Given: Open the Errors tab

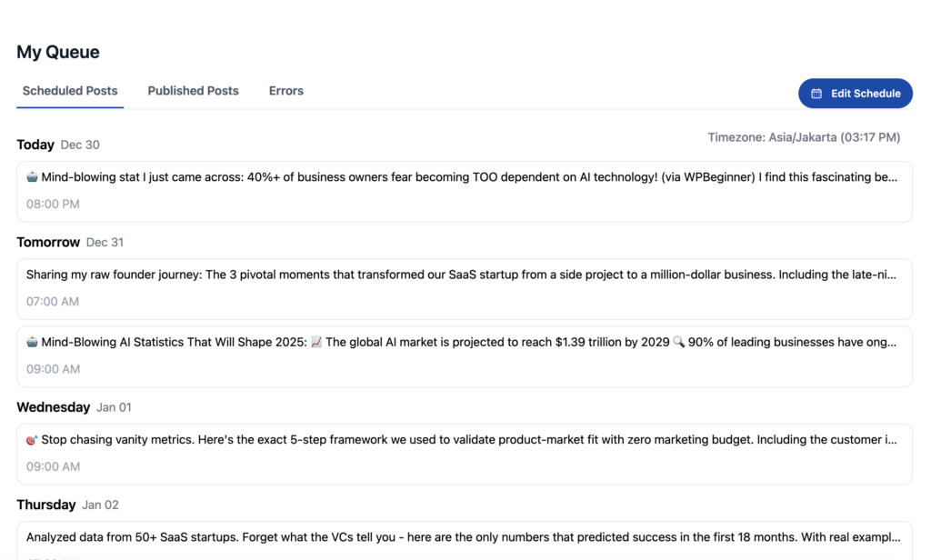Looking at the screenshot, I should [x=285, y=91].
